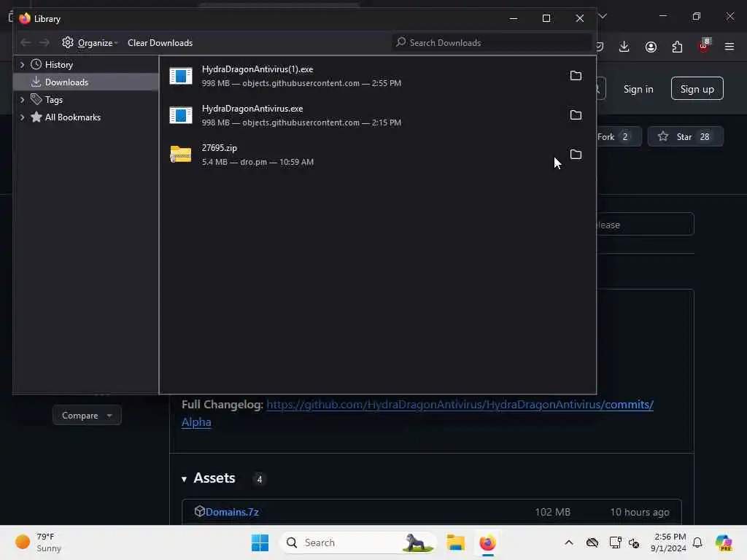This screenshot has height=560, width=747.
Task: Select the 27695.zip file name
Action: [x=219, y=147]
